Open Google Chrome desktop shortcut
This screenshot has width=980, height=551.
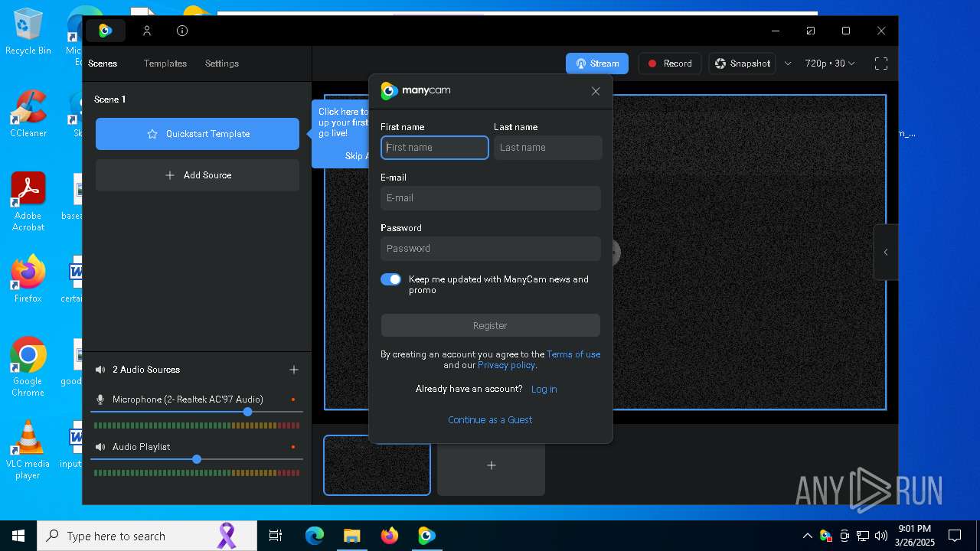28,367
